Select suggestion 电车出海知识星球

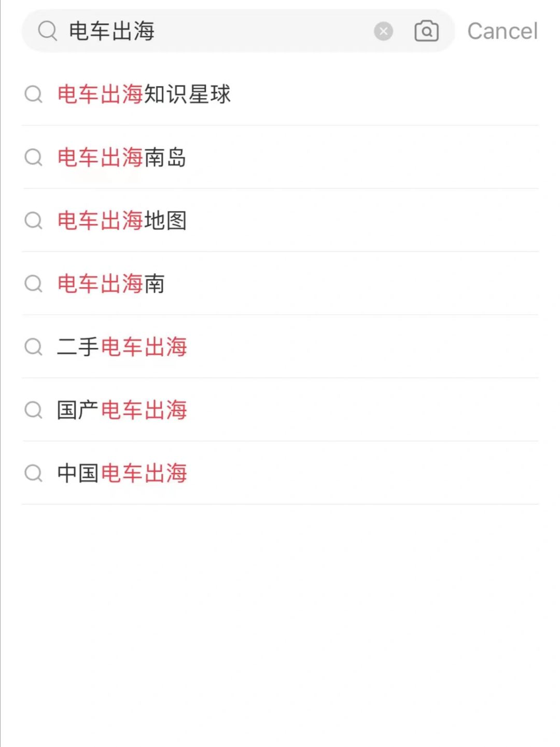pos(280,94)
